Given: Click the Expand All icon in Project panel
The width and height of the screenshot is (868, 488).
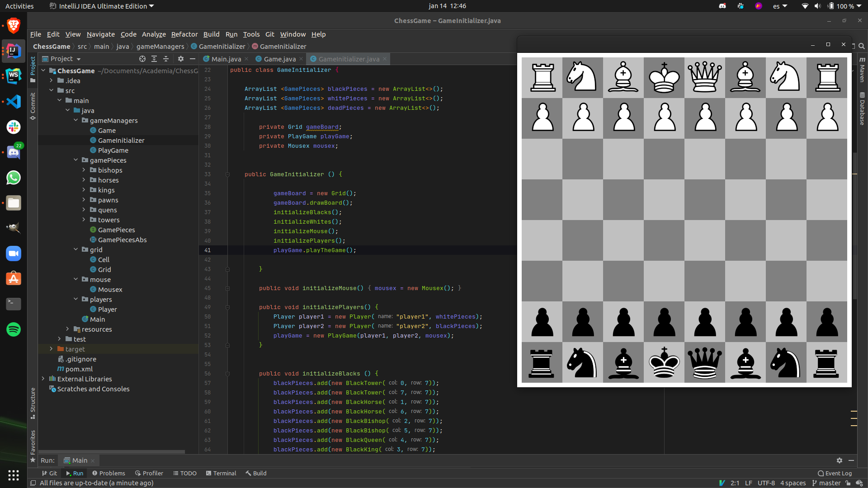Looking at the screenshot, I should 154,59.
